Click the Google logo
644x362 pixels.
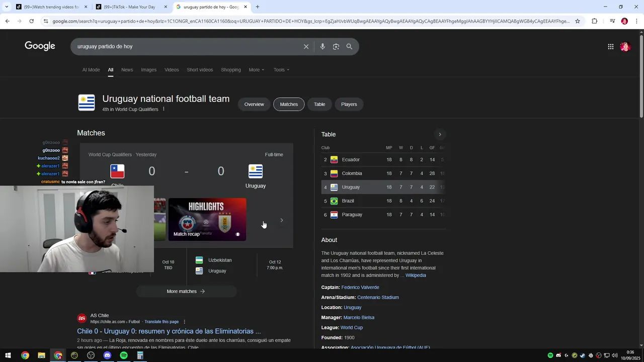[40, 46]
